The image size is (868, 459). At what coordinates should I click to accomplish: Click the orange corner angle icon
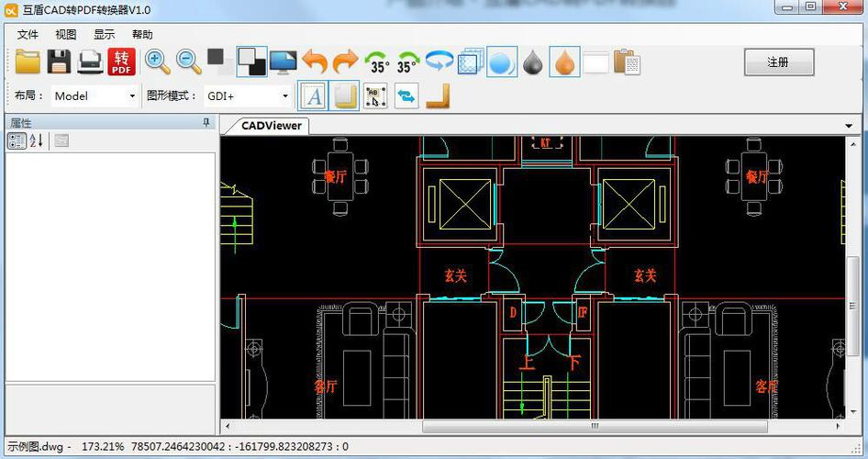pos(438,96)
